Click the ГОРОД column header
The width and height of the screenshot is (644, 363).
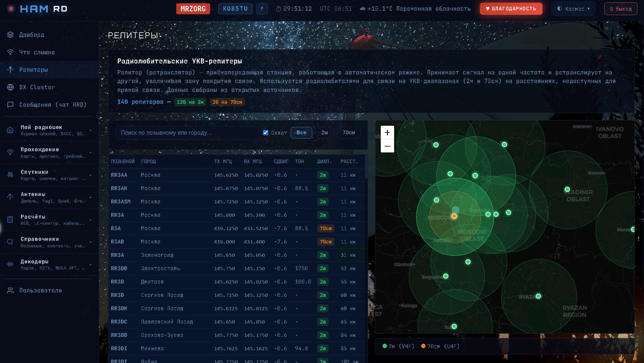coord(149,161)
